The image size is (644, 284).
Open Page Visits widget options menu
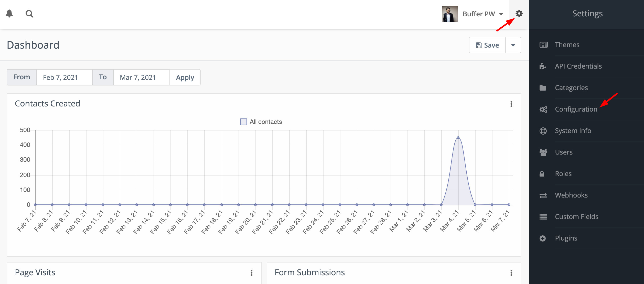click(251, 273)
